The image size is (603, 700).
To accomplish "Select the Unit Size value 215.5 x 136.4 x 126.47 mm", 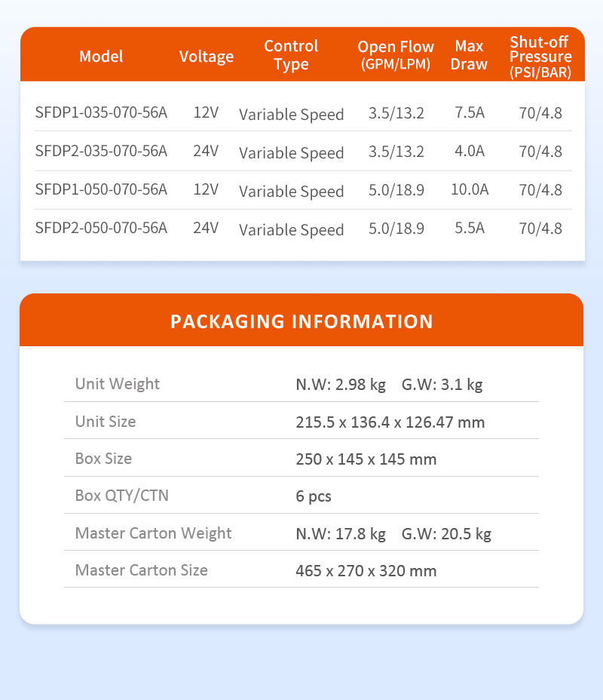I will pyautogui.click(x=390, y=422).
